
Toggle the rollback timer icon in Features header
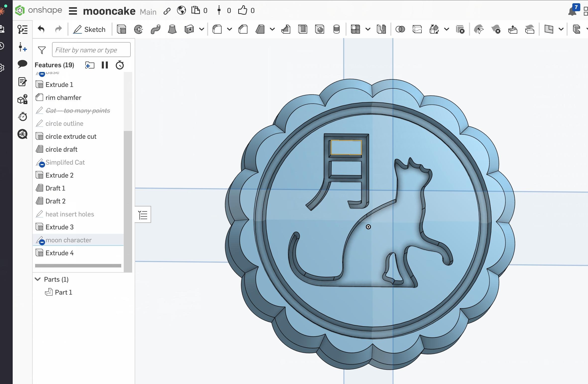tap(120, 65)
